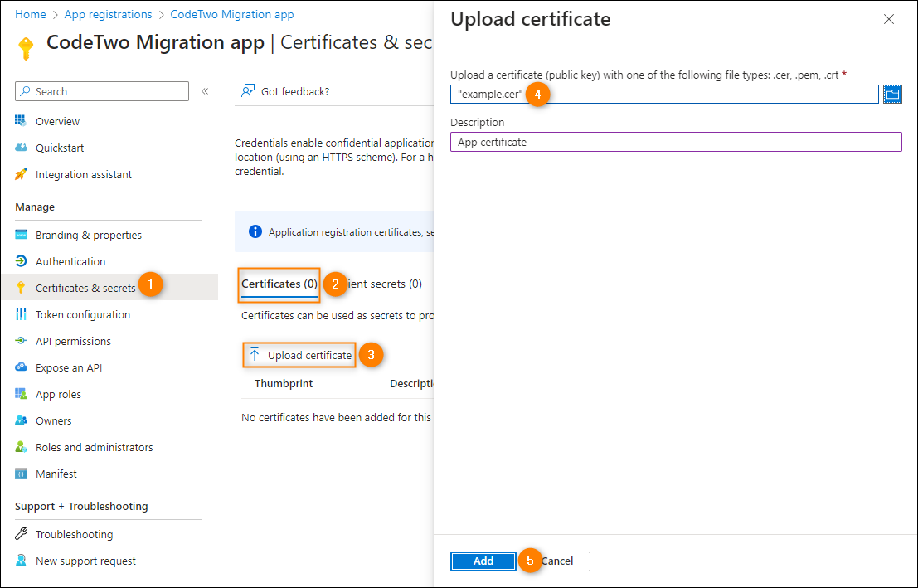
Task: Click the Upload certificate button
Action: tap(299, 355)
